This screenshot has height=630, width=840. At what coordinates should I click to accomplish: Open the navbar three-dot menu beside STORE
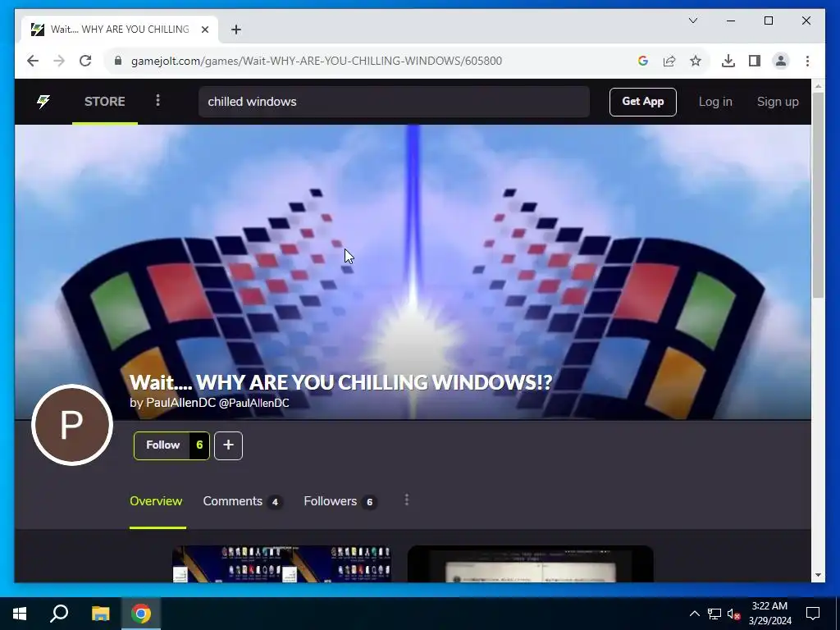157,101
